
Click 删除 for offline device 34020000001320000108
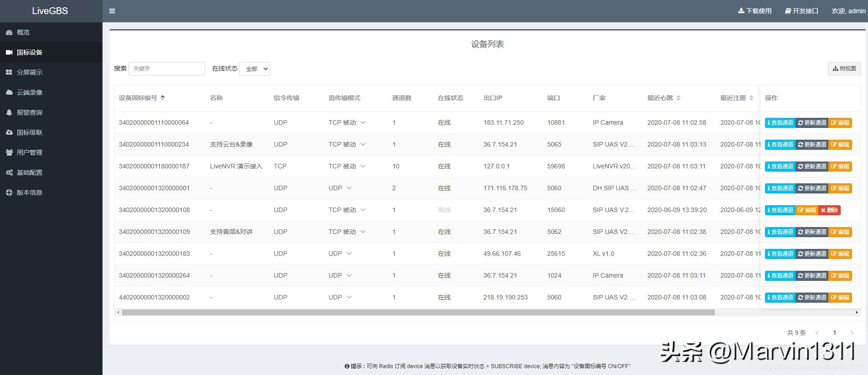(x=830, y=210)
